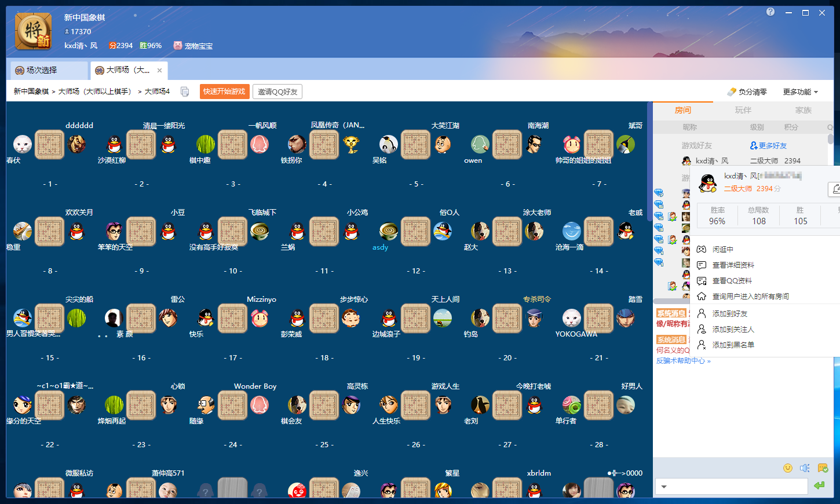The height and width of the screenshot is (504, 840).
Task: Click the 新中国象棋 game logo icon
Action: click(33, 31)
